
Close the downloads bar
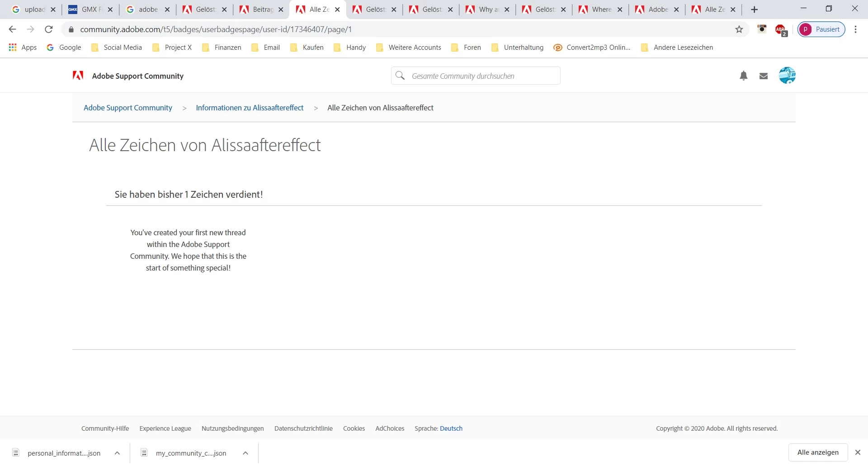pyautogui.click(x=858, y=452)
